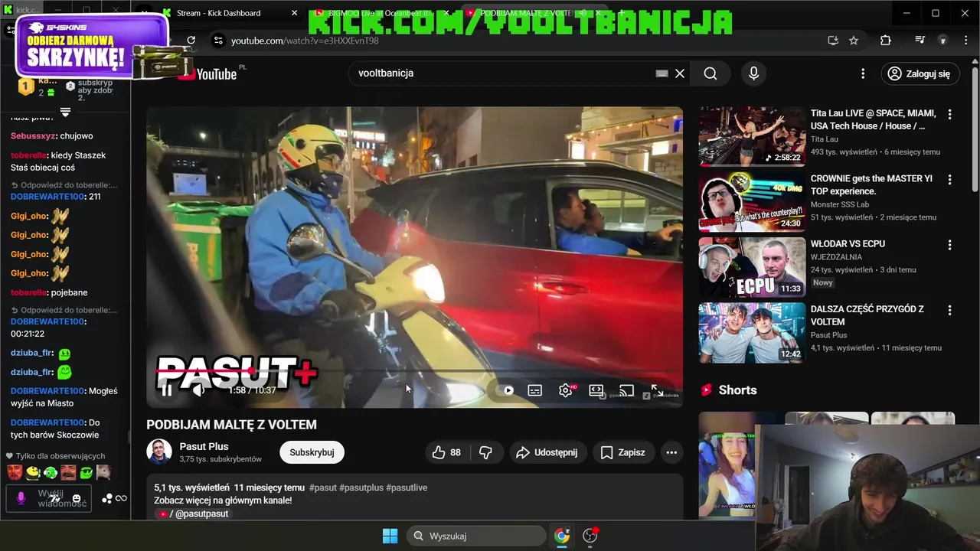Dislike the video
This screenshot has width=980, height=551.
[485, 452]
